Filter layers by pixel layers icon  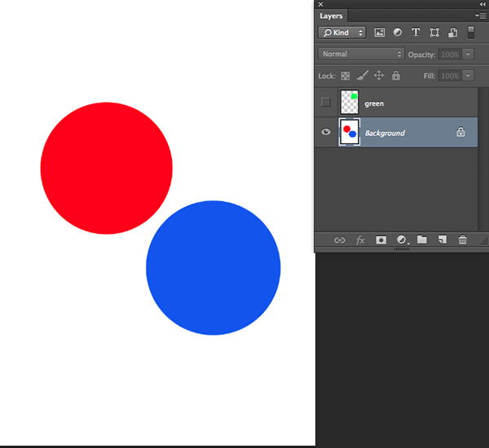(x=379, y=33)
